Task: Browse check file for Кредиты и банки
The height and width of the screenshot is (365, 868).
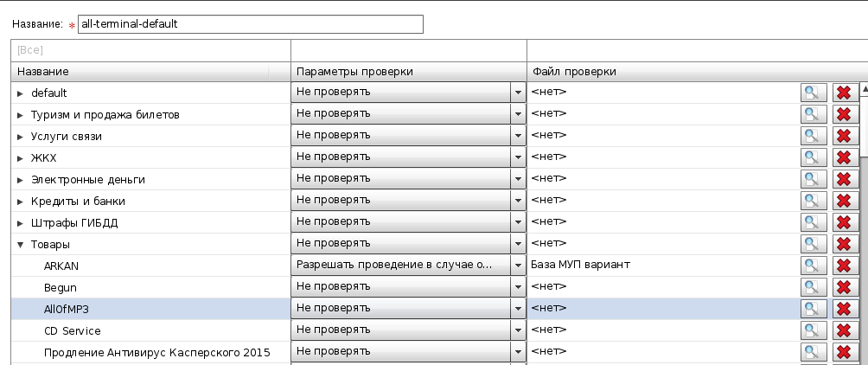Action: pyautogui.click(x=814, y=201)
